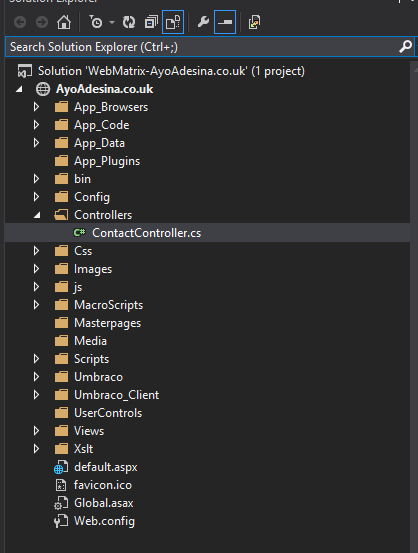The width and height of the screenshot is (418, 553).
Task: Click the solution icon beside Solution label
Action: 25,71
